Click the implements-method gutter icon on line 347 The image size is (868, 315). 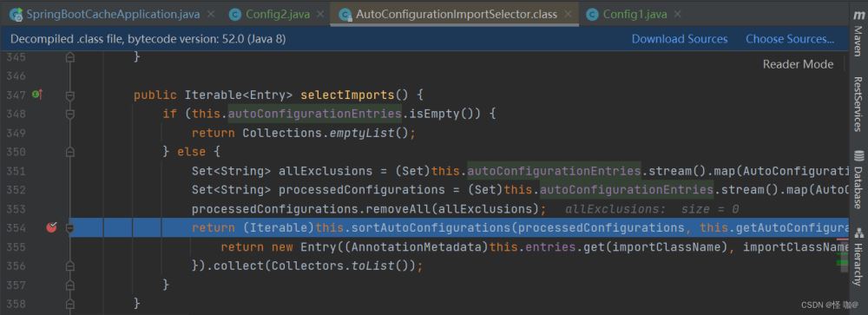tap(37, 95)
